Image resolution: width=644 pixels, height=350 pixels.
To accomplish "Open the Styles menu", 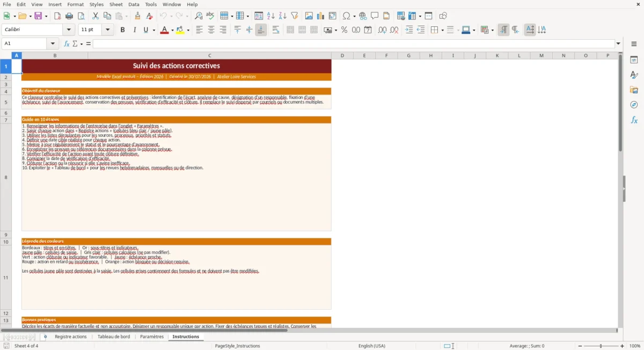I will [x=97, y=4].
